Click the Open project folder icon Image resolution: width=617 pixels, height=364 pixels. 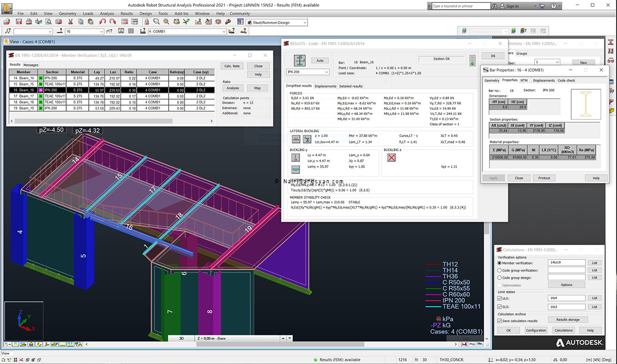pos(7,22)
